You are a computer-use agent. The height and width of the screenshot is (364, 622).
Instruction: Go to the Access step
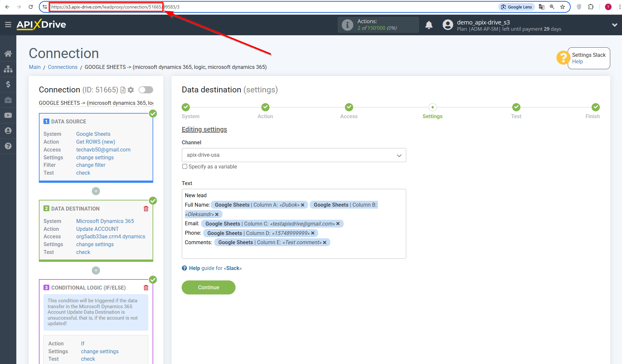click(x=349, y=107)
